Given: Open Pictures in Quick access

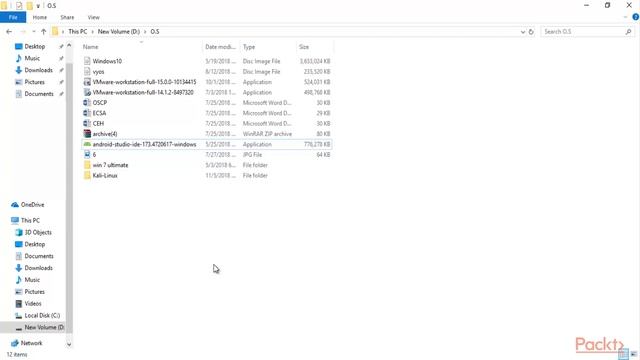Looking at the screenshot, I should click(x=34, y=82).
